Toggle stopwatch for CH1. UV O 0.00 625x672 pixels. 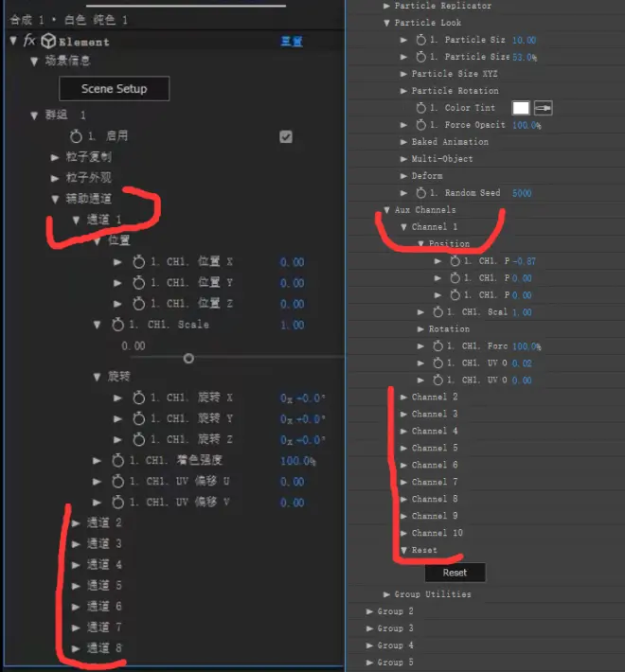(x=437, y=380)
